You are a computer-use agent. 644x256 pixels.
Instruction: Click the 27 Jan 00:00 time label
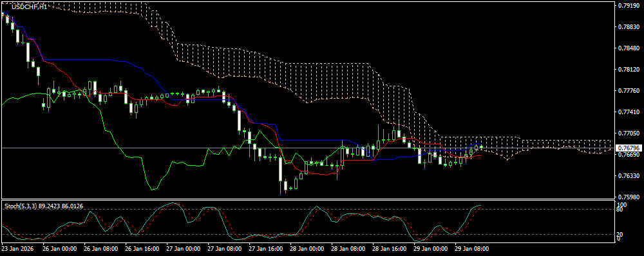pos(184,249)
